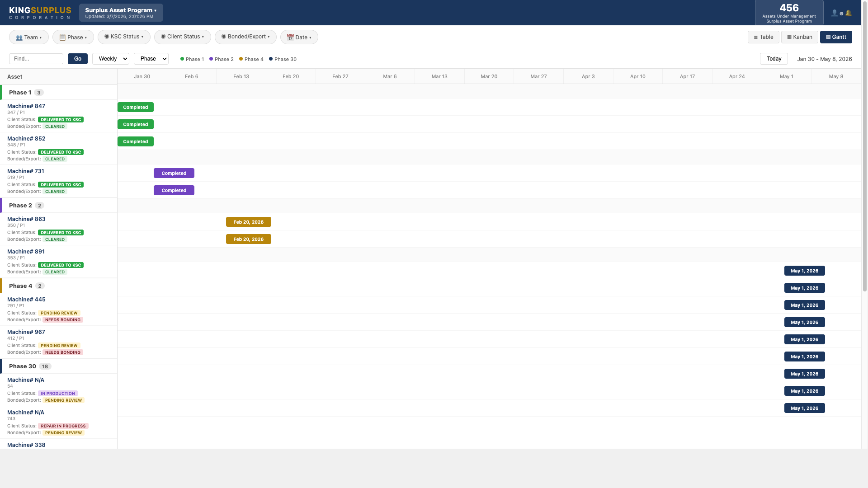Open the Date filter with calendar icon
The width and height of the screenshot is (868, 488).
[x=299, y=37]
